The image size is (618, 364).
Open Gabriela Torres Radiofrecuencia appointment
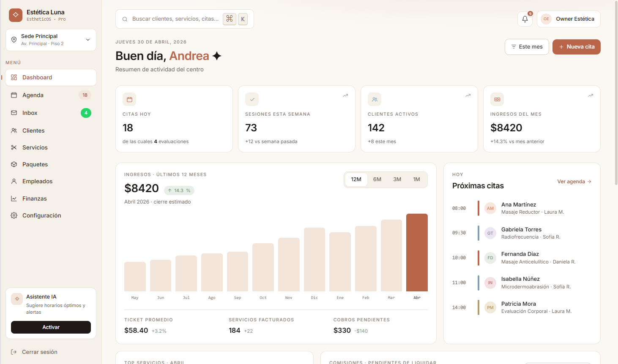[522, 233]
